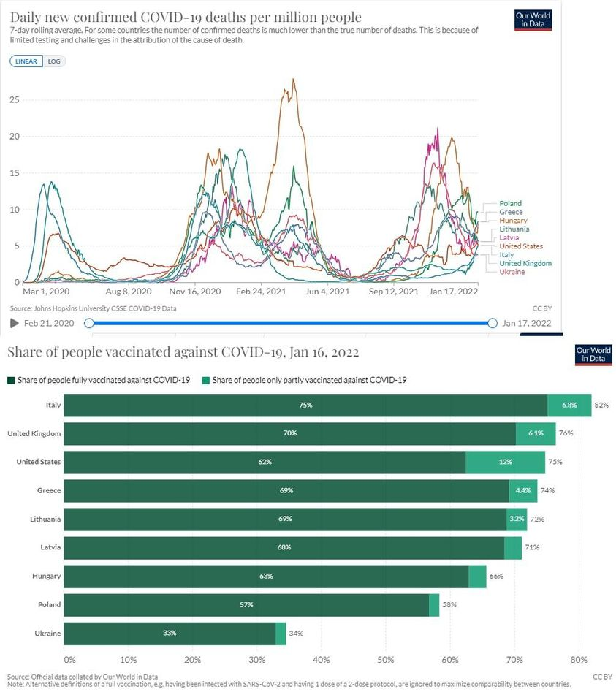The width and height of the screenshot is (616, 700).
Task: Switch chart scale to LOG
Action: [x=54, y=61]
